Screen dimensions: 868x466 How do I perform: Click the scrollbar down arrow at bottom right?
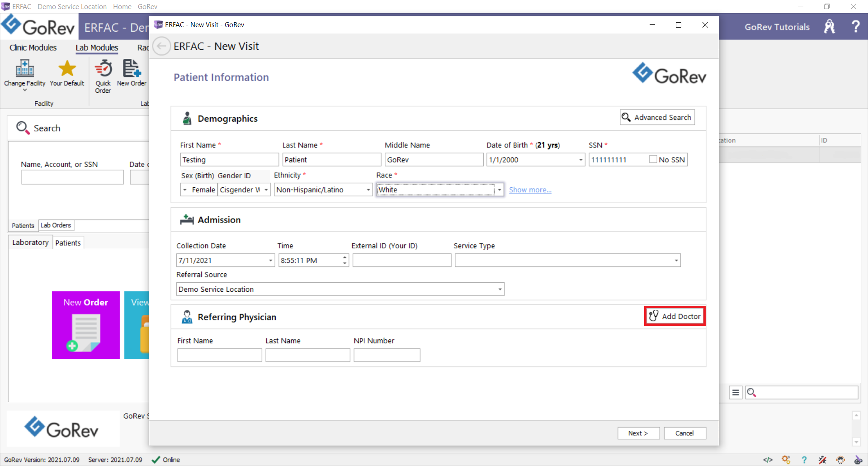[x=856, y=442]
